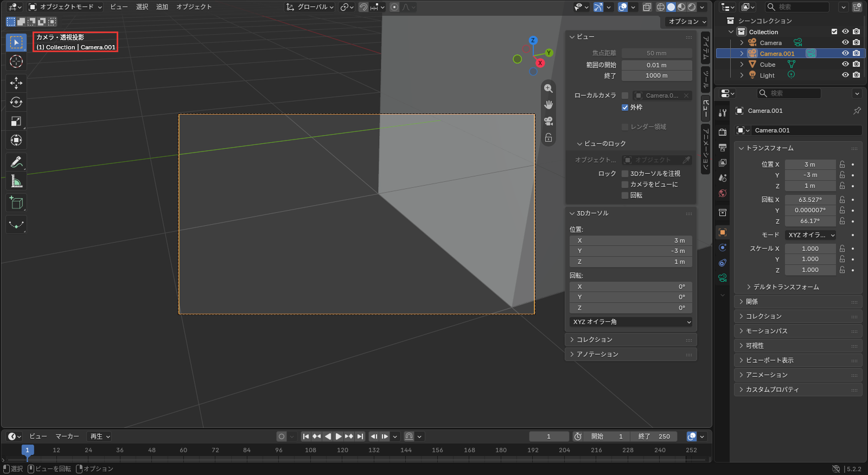Select the Rotate tool
This screenshot has height=475, width=868.
(16, 102)
